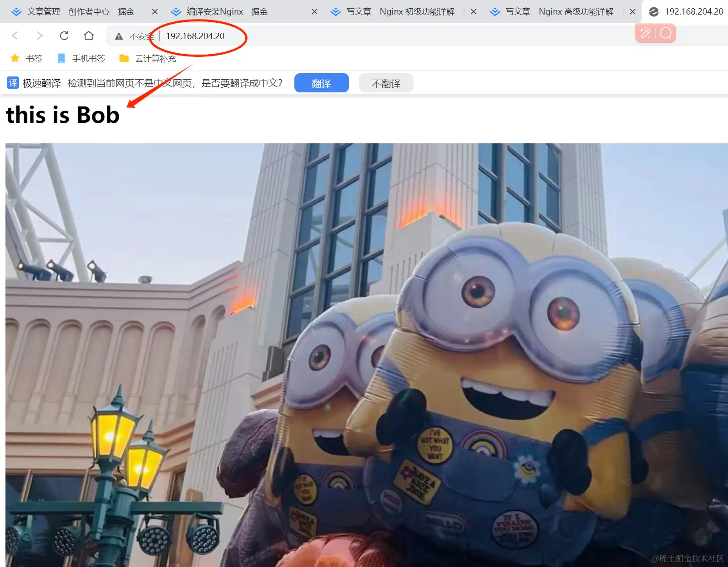Close the Nginx 初级功能详解 tab
The image size is (728, 567).
tap(474, 12)
